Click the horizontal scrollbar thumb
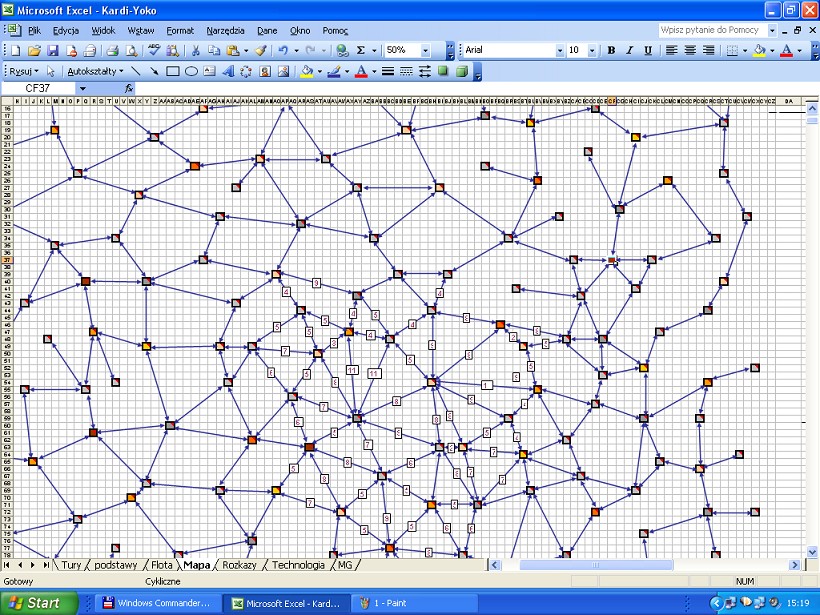 click(596, 565)
